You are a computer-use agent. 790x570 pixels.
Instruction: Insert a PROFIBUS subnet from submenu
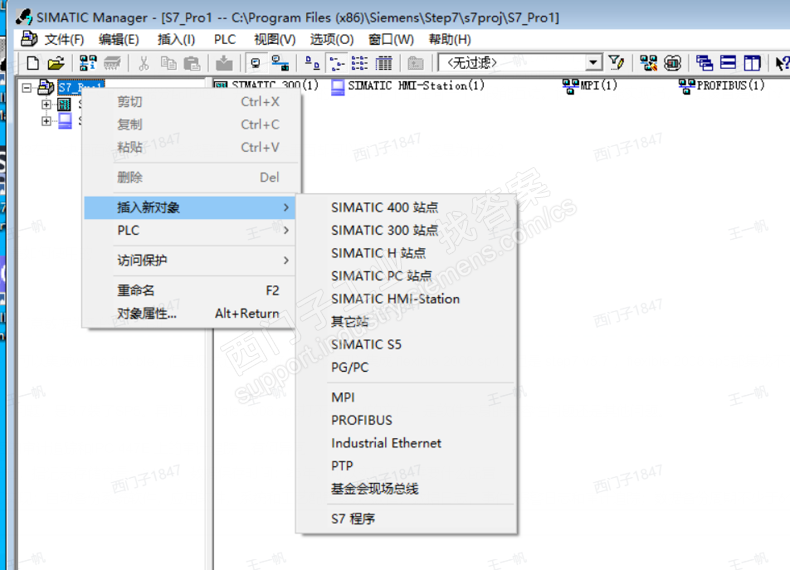(407, 420)
